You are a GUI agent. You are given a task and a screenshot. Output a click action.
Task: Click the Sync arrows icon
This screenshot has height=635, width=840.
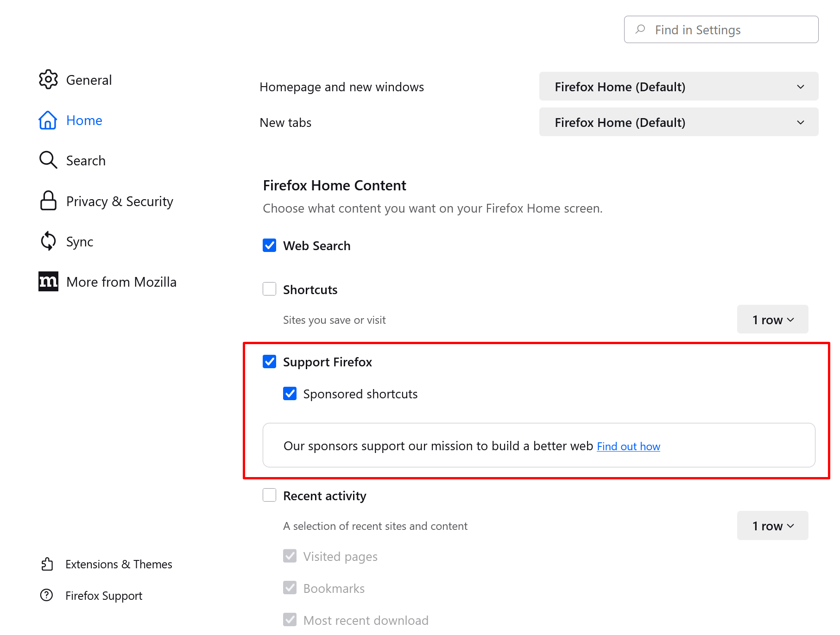[48, 241]
